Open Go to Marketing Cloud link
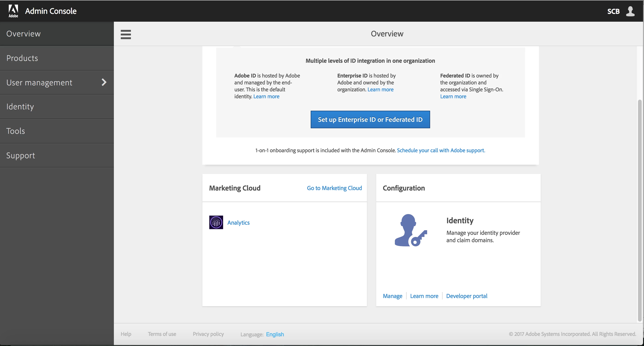 coord(334,188)
